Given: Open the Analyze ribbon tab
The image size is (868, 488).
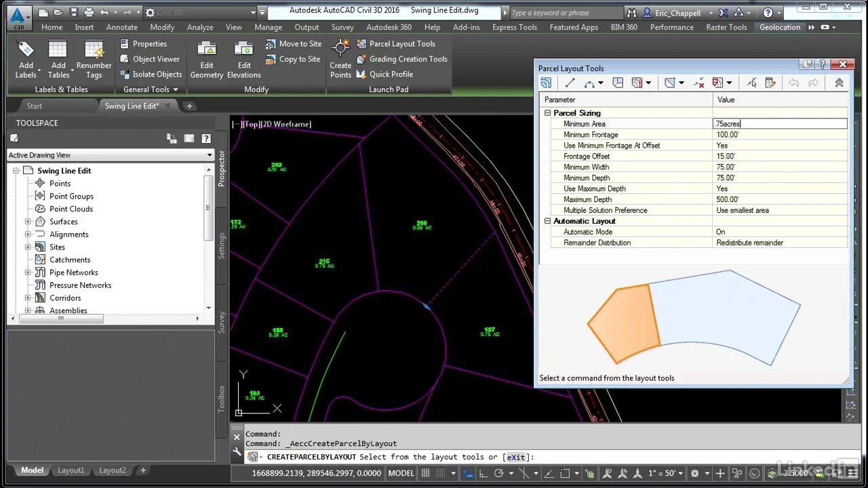Looking at the screenshot, I should tap(200, 27).
